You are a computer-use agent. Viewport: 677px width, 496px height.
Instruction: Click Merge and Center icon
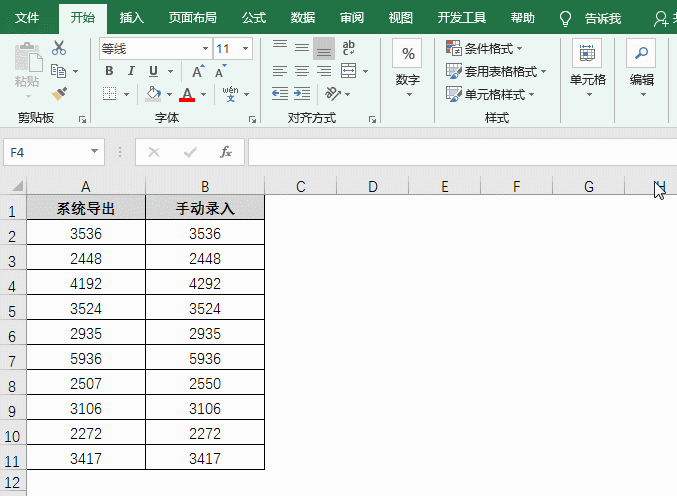348,71
